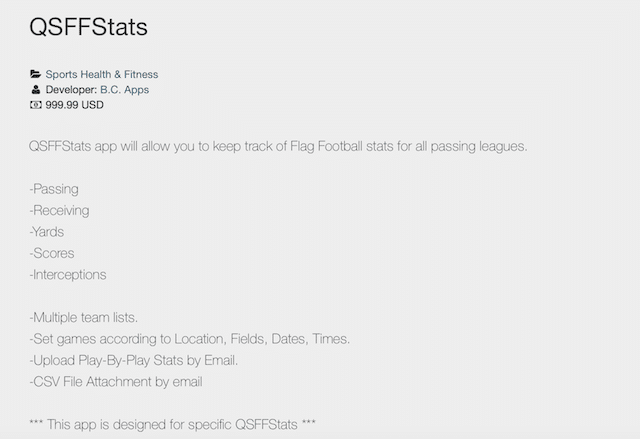Click the money price icon
This screenshot has height=439, width=640.
click(x=36, y=105)
